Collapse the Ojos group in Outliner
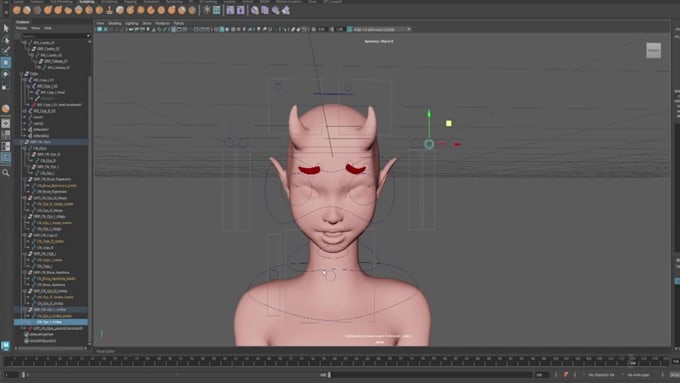680x383 pixels. pos(22,74)
